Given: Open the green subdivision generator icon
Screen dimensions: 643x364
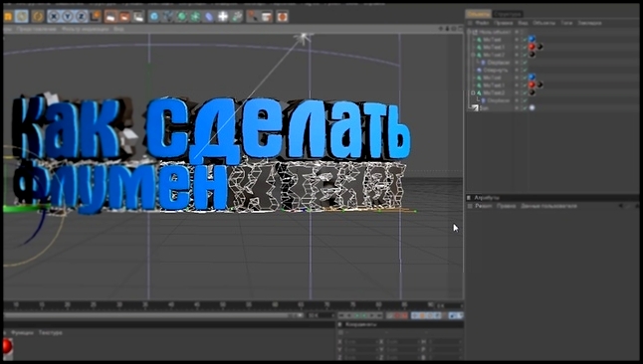Looking at the screenshot, I should pyautogui.click(x=181, y=17).
